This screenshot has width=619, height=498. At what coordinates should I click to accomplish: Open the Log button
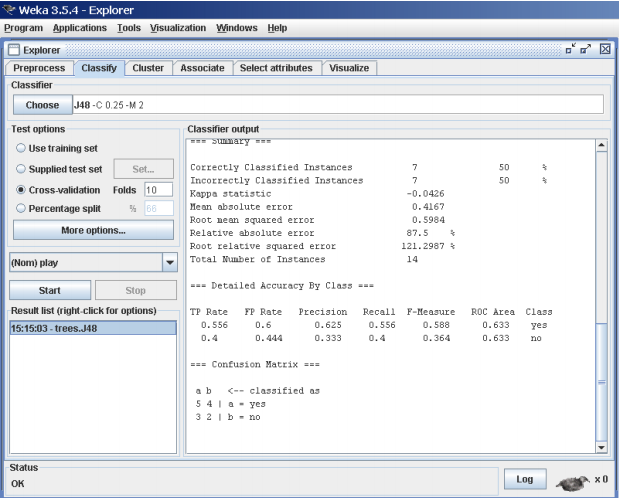[x=525, y=479]
